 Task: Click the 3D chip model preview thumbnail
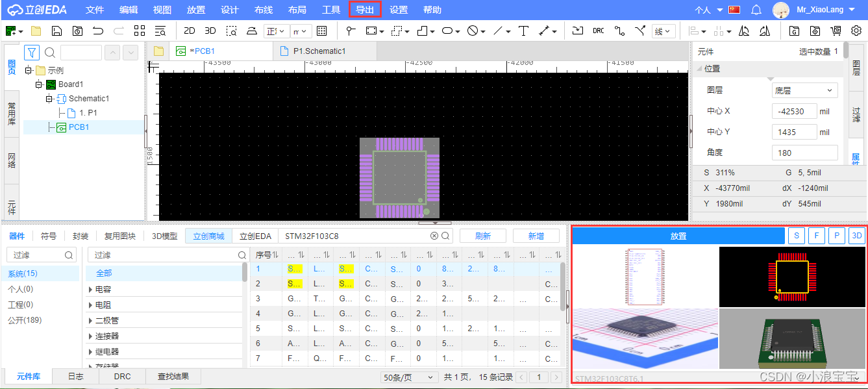click(792, 338)
